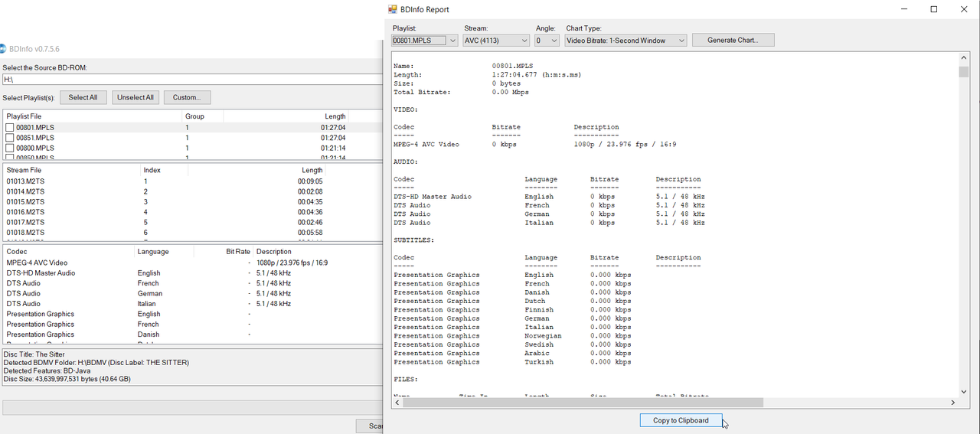Sort by Stream File column header
The image size is (980, 434).
point(72,170)
